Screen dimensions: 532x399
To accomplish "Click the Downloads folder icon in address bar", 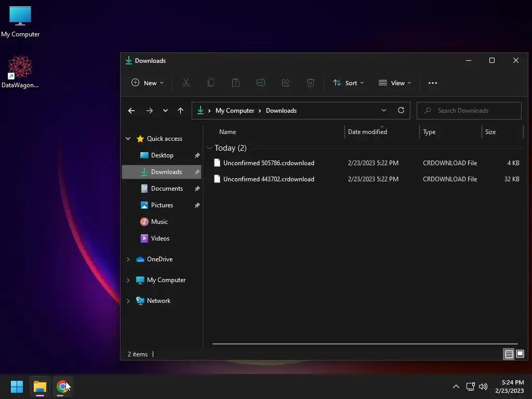I will (201, 110).
